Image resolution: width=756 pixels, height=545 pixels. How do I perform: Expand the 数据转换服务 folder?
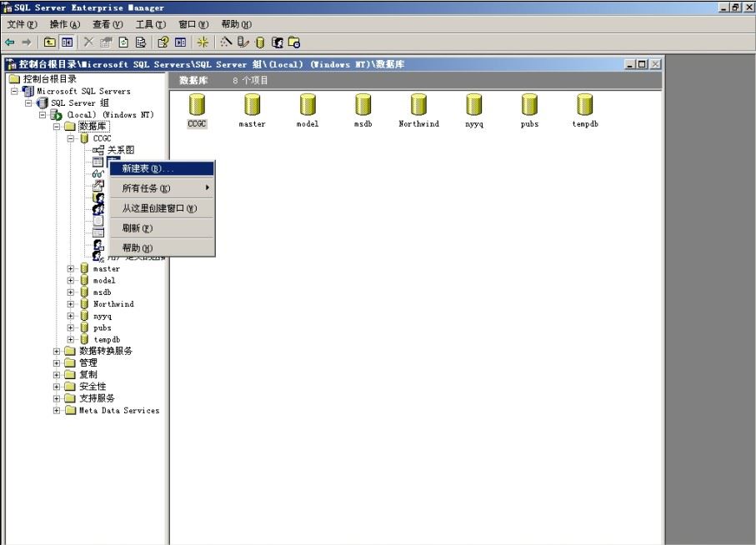pos(57,352)
